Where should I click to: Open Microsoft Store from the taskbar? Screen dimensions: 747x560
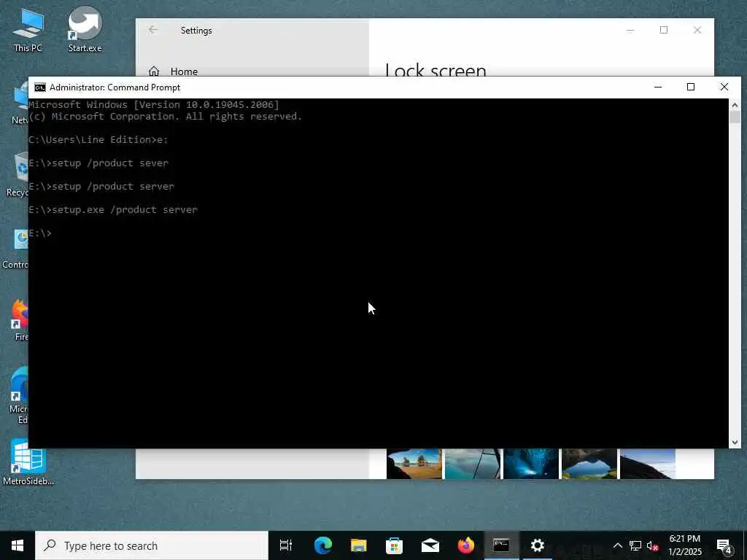(x=394, y=545)
